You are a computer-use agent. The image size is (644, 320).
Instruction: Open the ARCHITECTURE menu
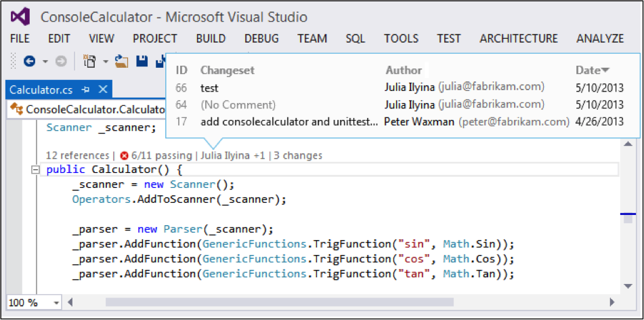(x=519, y=39)
